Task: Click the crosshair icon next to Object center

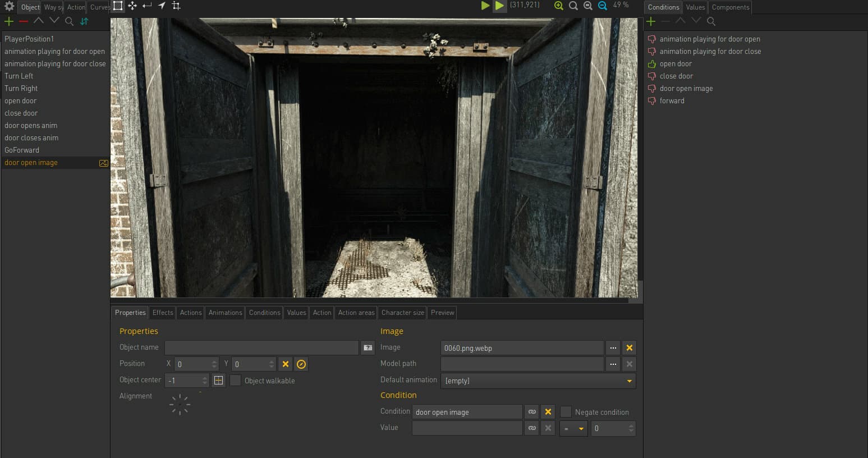Action: [x=219, y=381]
